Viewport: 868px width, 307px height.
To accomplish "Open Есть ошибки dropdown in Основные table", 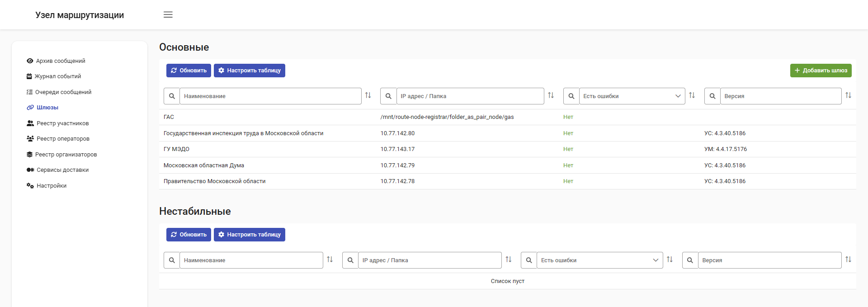I will pos(632,96).
